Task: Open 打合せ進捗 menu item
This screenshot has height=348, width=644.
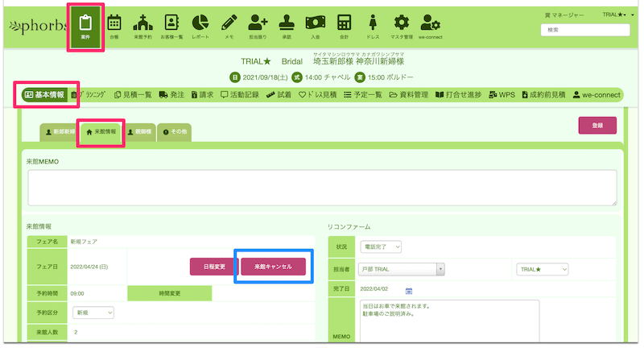Action: point(458,95)
